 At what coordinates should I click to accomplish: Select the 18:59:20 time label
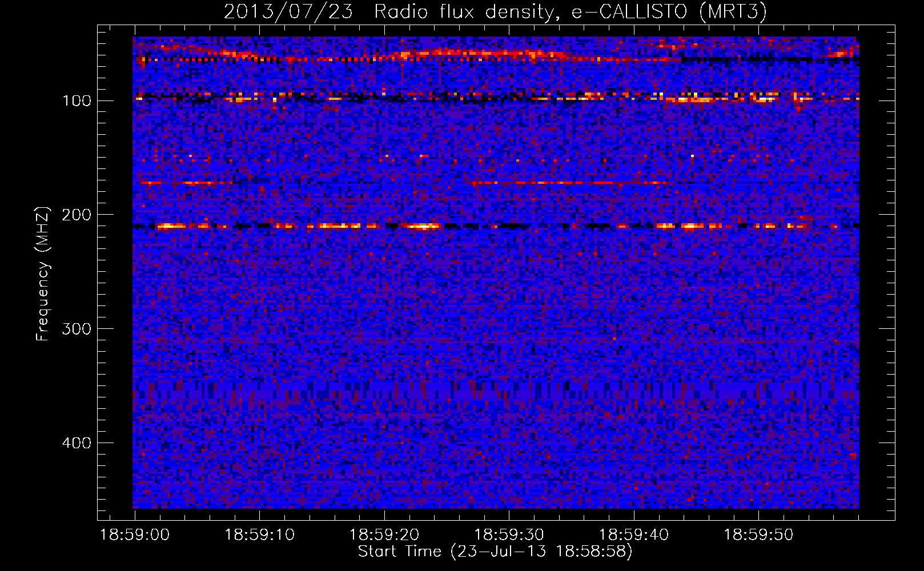point(384,535)
